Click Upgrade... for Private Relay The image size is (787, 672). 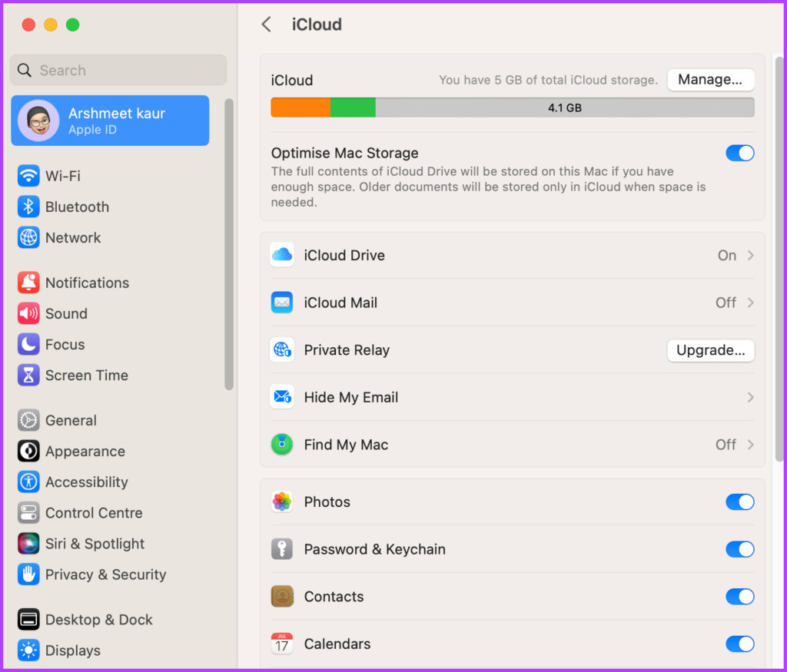pyautogui.click(x=710, y=350)
